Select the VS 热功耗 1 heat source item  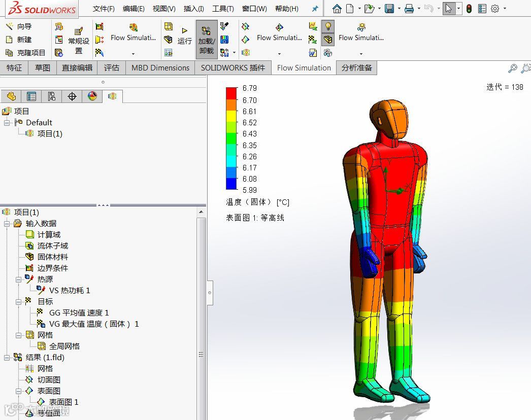click(x=70, y=290)
